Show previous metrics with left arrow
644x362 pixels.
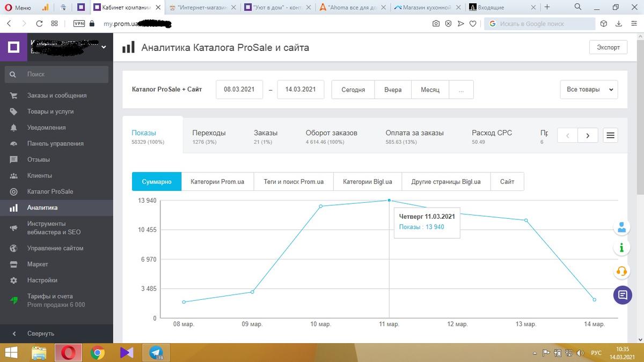pyautogui.click(x=568, y=136)
